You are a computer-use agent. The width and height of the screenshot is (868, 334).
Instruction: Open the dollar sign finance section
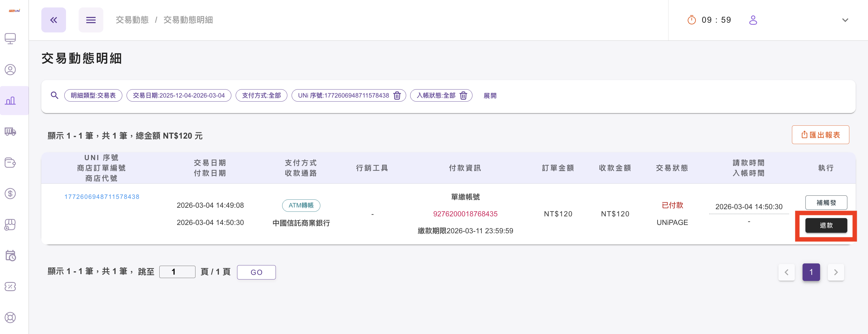10,194
